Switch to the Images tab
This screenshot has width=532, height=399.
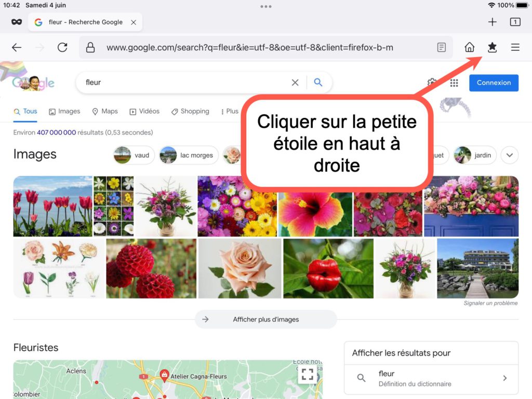coord(64,111)
